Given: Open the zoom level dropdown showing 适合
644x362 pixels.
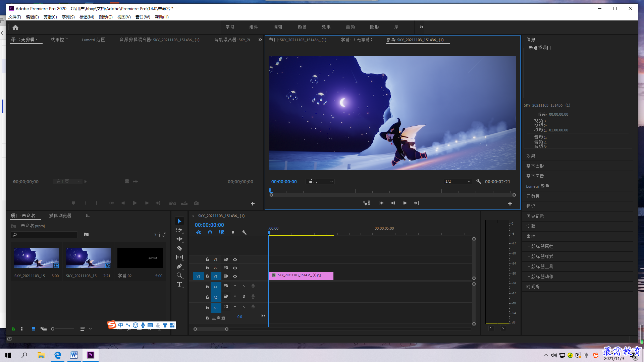Looking at the screenshot, I should click(321, 181).
